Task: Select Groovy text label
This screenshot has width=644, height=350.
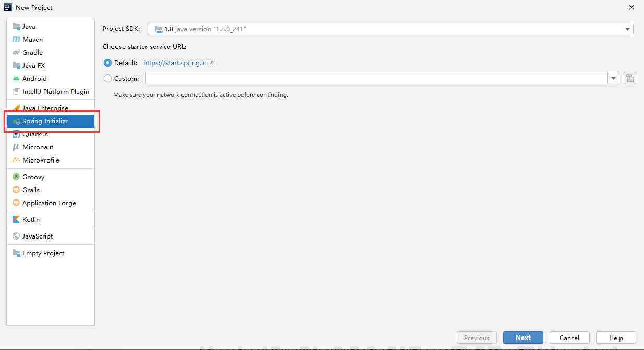Action: [33, 177]
